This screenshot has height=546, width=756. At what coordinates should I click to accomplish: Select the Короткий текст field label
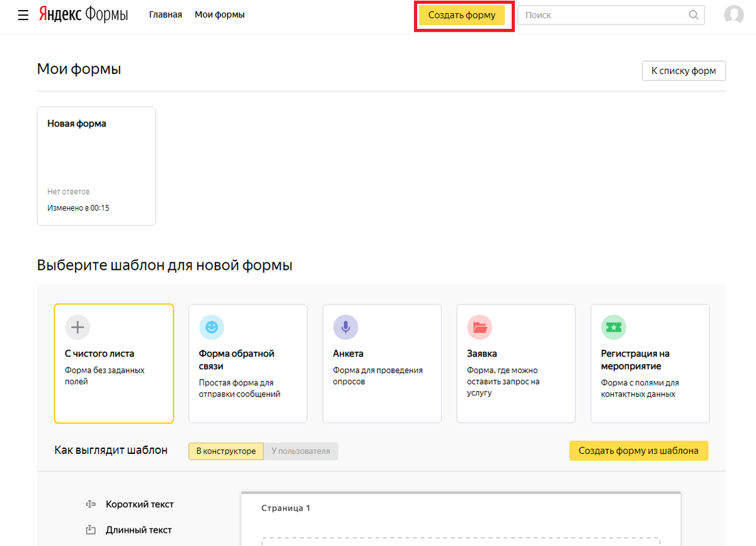coord(140,504)
